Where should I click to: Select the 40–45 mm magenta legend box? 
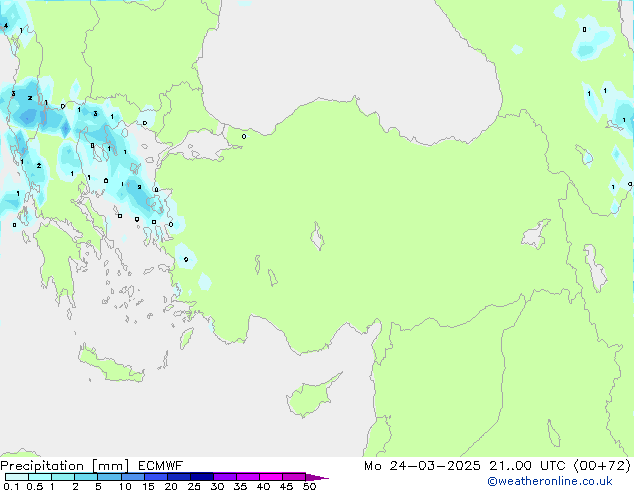pos(271,477)
